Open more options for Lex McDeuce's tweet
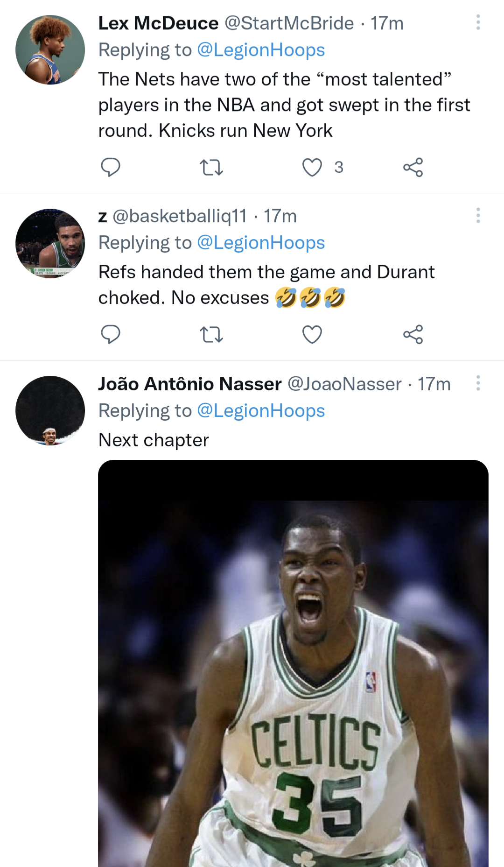This screenshot has width=504, height=867. [478, 22]
